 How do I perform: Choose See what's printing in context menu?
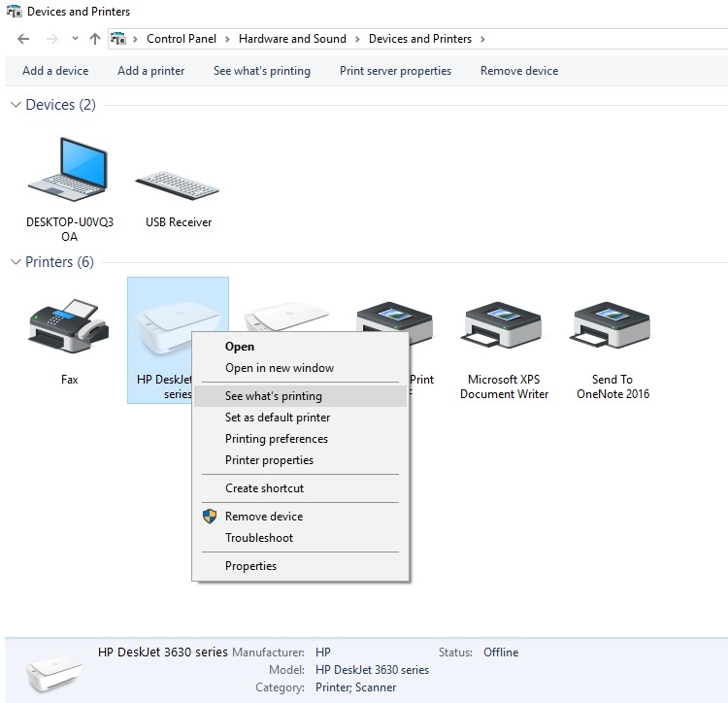[274, 396]
